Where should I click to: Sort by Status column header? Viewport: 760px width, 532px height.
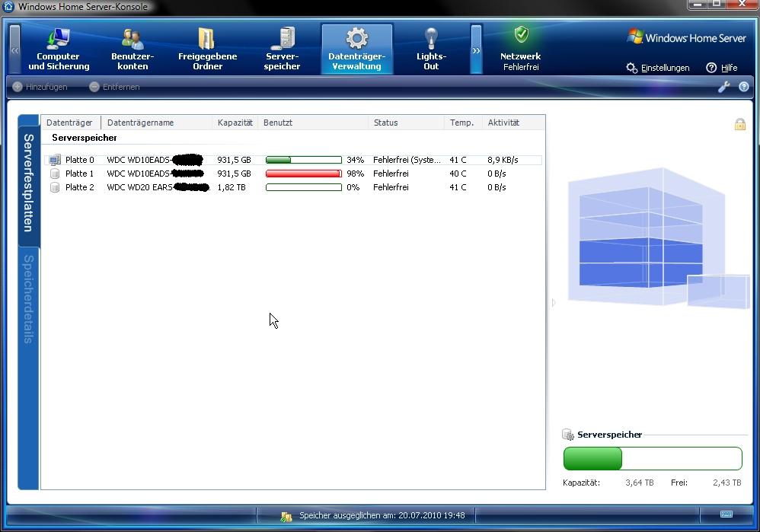406,123
